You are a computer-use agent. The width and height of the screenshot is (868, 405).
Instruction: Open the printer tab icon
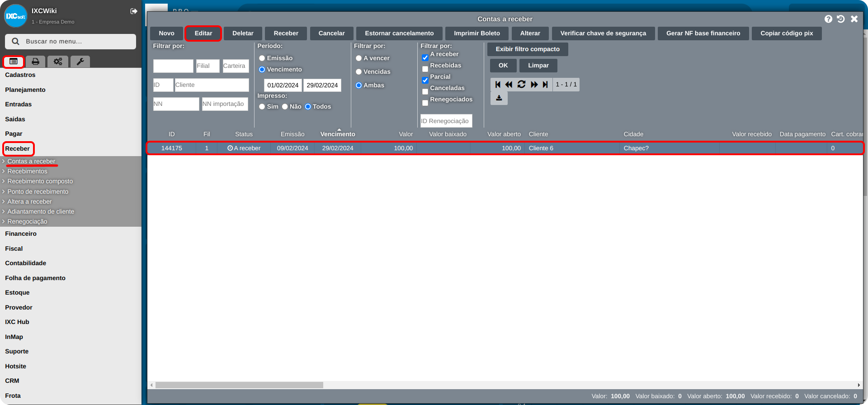(x=36, y=62)
